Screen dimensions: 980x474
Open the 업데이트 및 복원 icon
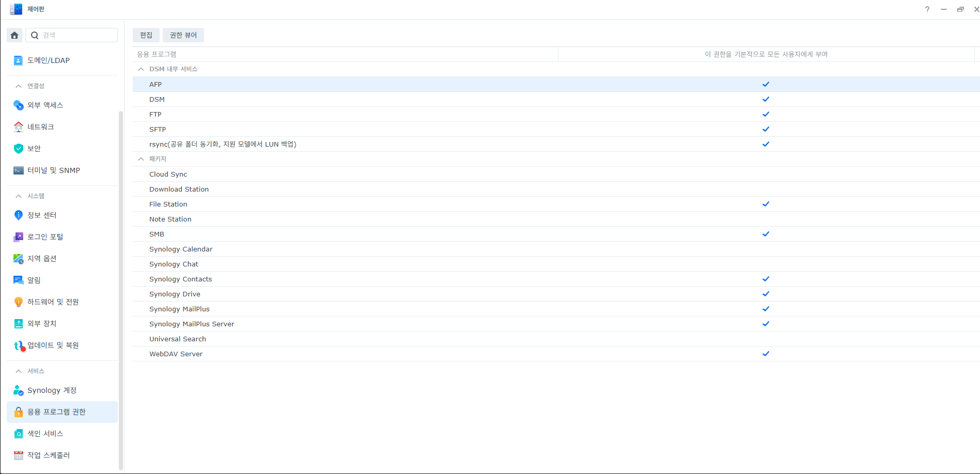19,345
